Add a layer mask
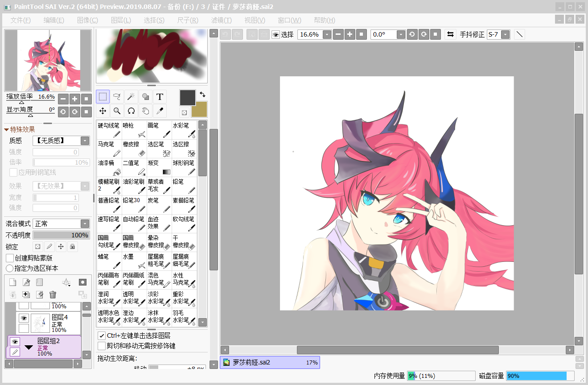This screenshot has height=385, width=588. click(82, 282)
